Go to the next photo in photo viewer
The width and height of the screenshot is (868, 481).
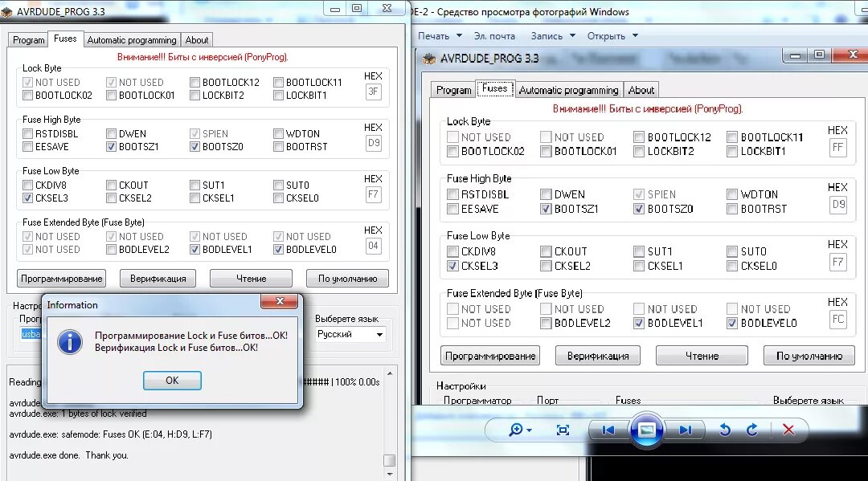tap(686, 430)
